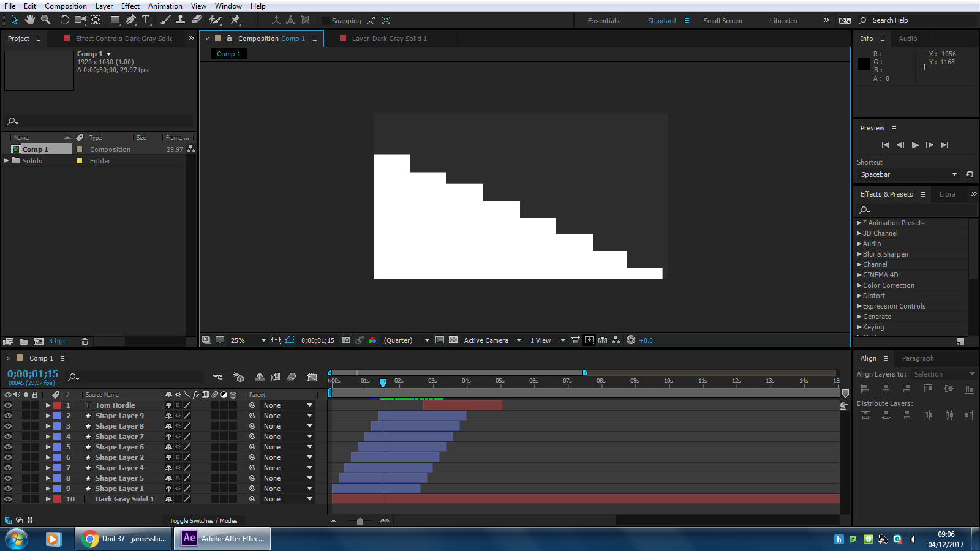This screenshot has height=551, width=980.
Task: Switch to Layer Dark Gray Solid 1 tab
Action: [388, 39]
